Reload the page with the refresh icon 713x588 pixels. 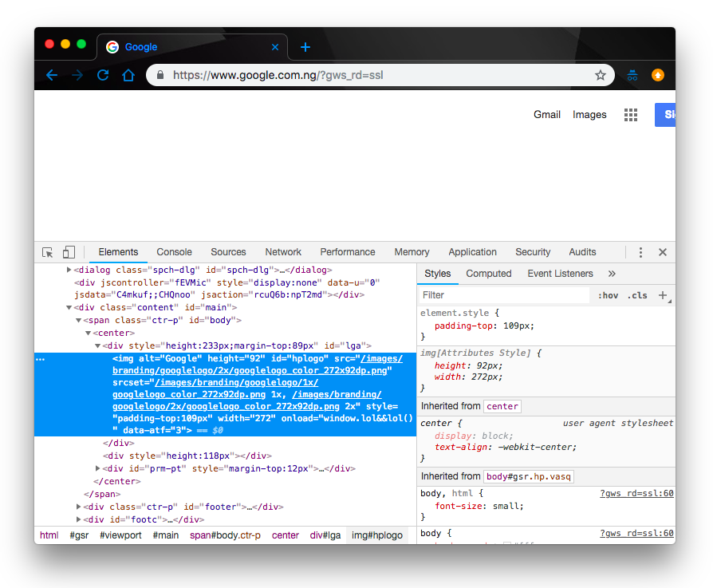(103, 75)
